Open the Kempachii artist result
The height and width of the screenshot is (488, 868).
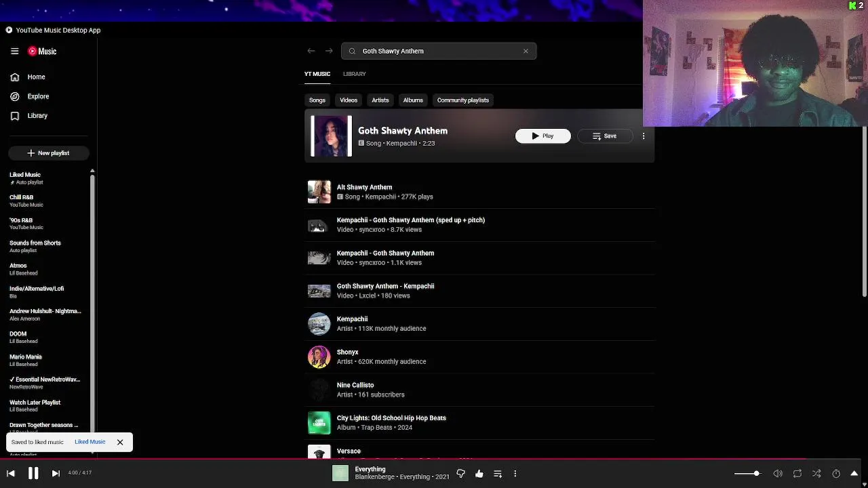[x=479, y=324]
